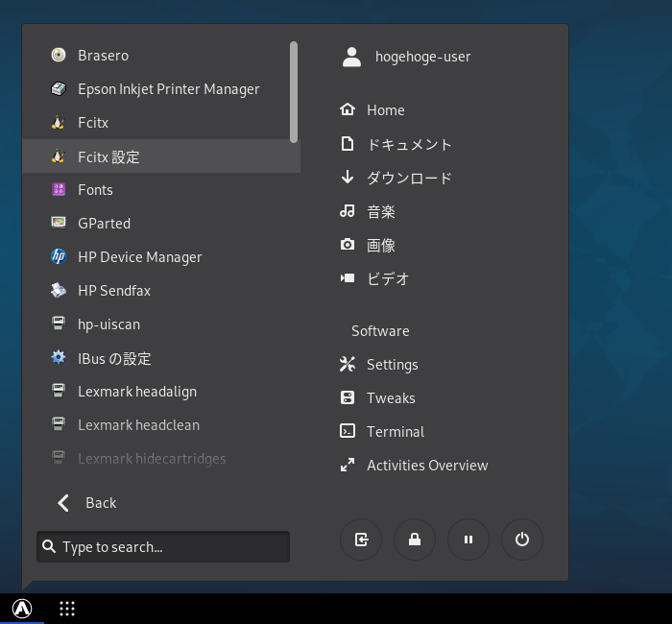
Task: Open hp-uiscan scanner icon
Action: coord(59,324)
